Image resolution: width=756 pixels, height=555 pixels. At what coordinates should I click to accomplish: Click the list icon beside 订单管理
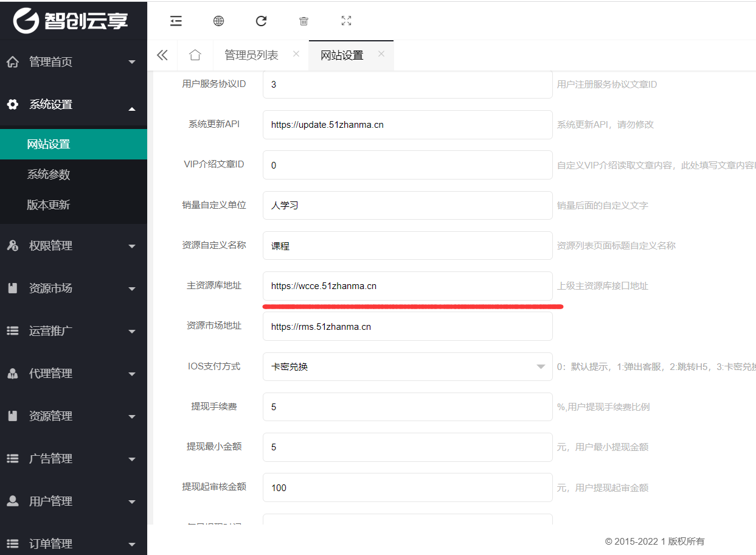[x=12, y=544]
